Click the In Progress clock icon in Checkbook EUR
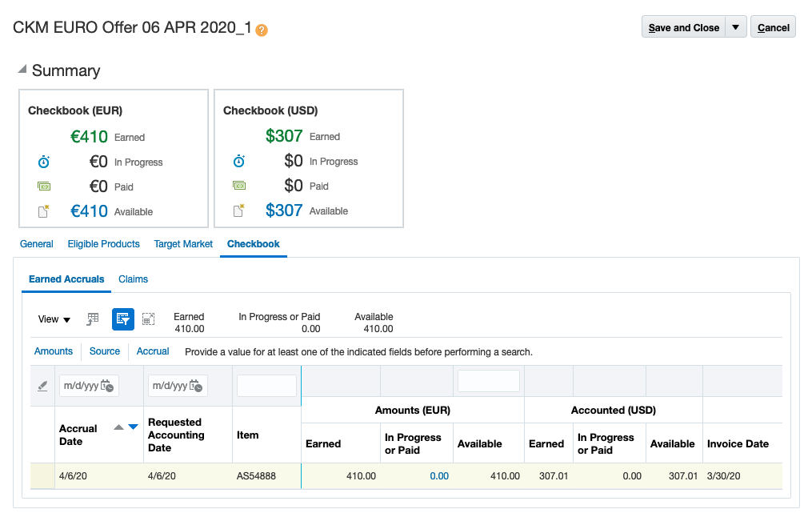The width and height of the screenshot is (812, 517). click(x=44, y=162)
